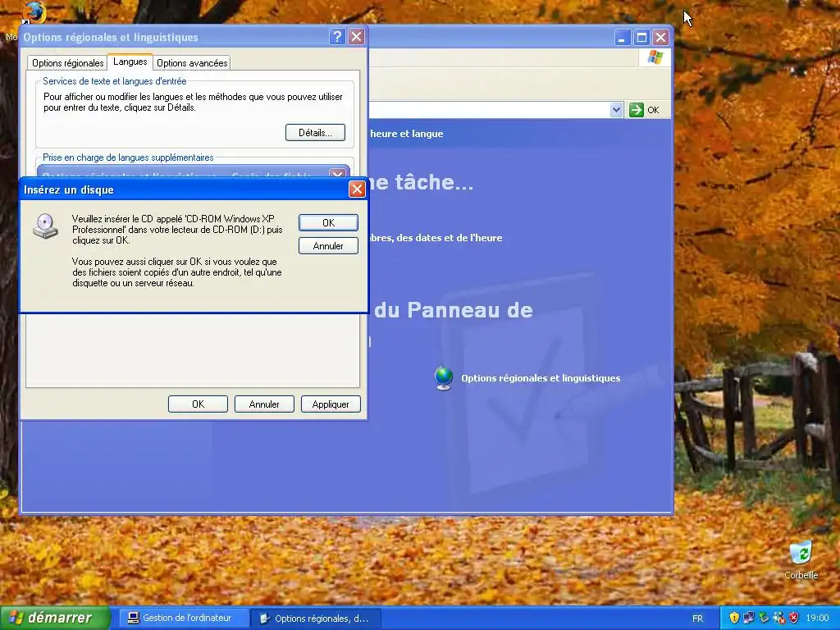Maximize the Control Panel window

click(x=641, y=38)
